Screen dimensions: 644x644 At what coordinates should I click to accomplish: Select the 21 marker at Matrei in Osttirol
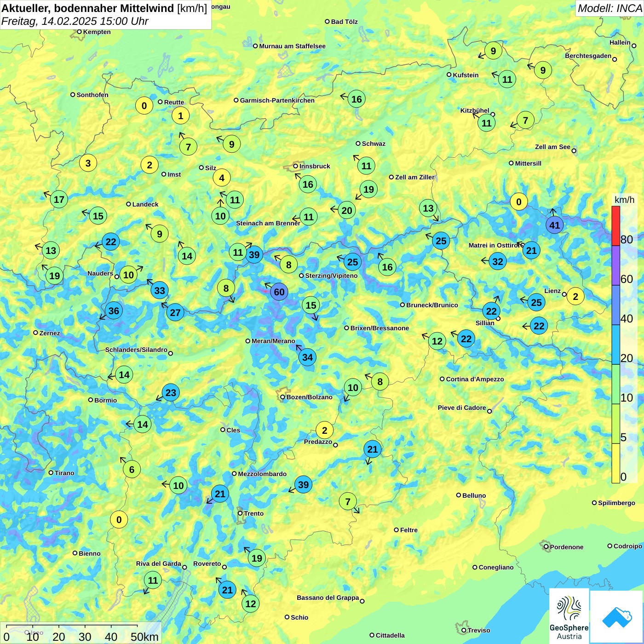[531, 251]
